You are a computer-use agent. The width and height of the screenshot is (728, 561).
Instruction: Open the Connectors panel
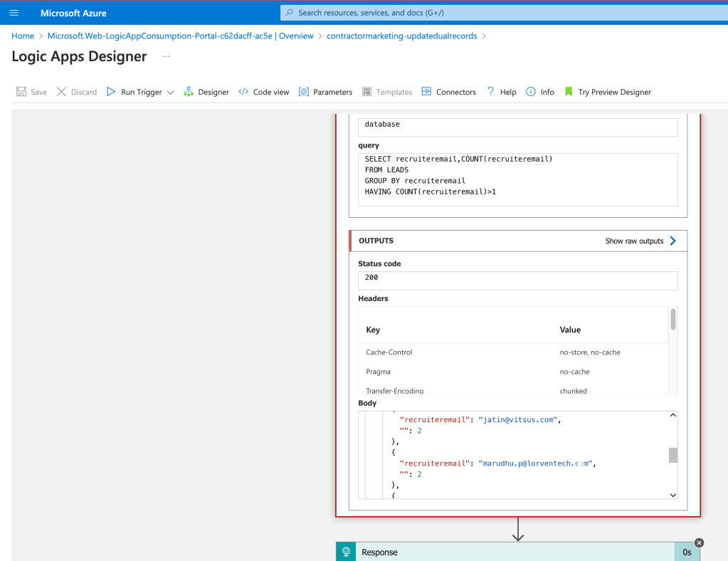[449, 92]
